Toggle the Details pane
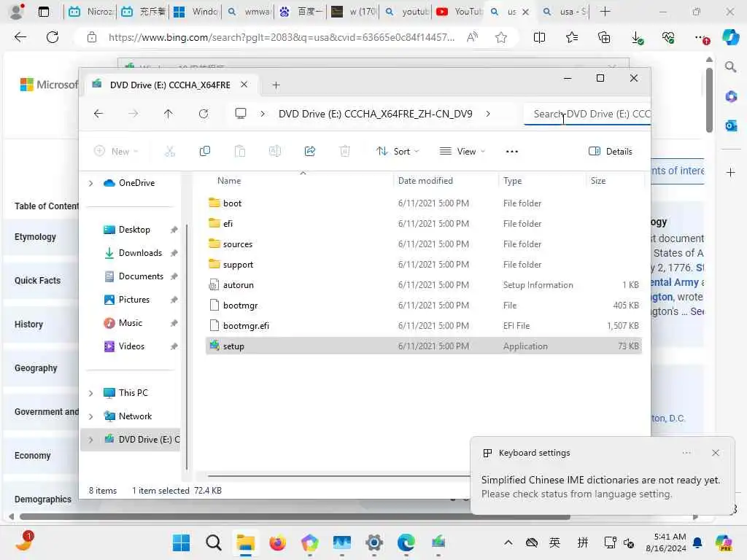747x560 pixels. (x=611, y=152)
